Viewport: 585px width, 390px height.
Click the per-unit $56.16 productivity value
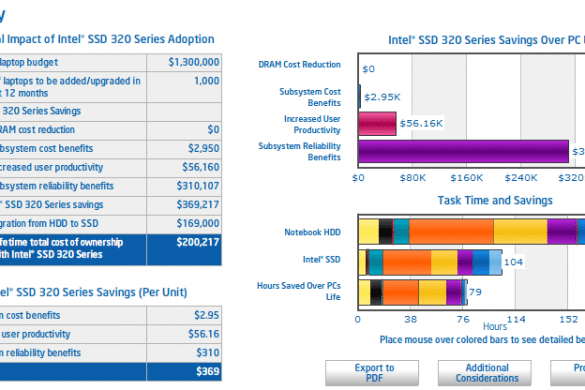204,334
